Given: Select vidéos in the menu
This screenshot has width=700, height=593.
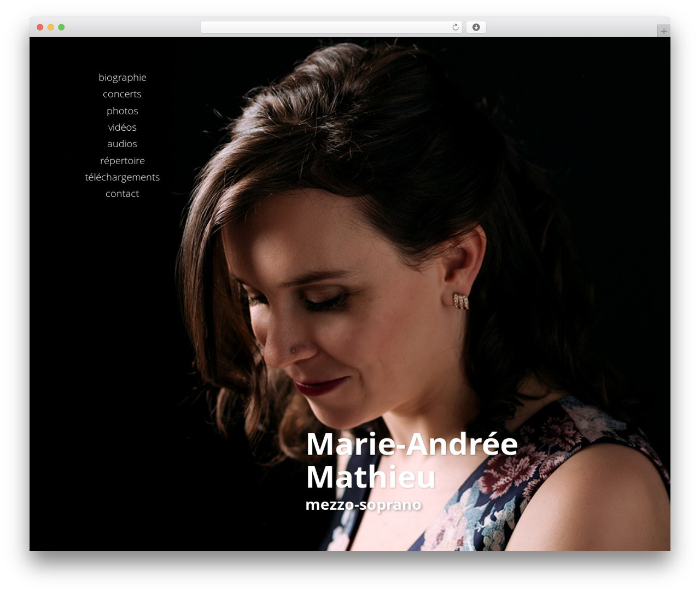Looking at the screenshot, I should [x=122, y=127].
